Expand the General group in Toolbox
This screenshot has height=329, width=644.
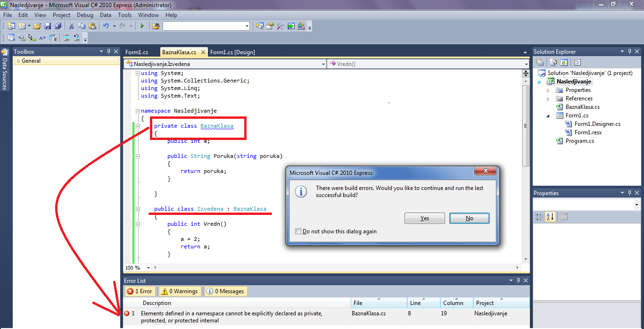click(x=18, y=61)
